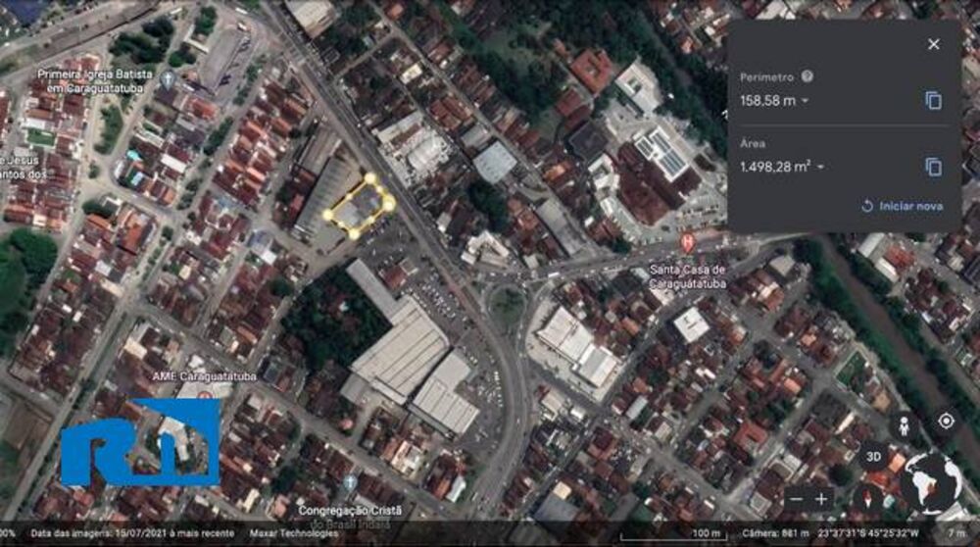This screenshot has height=547, width=980.
Task: Click the imagery date 15/07/2021 text
Action: pyautogui.click(x=132, y=533)
